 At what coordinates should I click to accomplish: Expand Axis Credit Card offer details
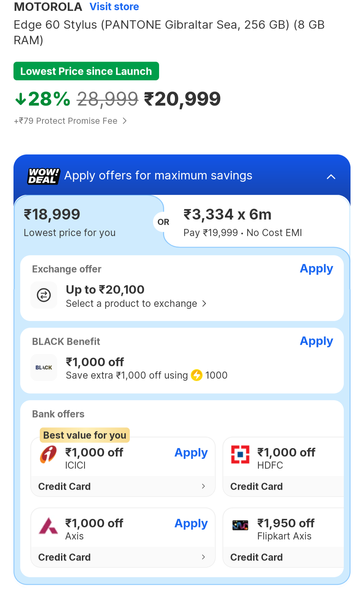tap(203, 557)
